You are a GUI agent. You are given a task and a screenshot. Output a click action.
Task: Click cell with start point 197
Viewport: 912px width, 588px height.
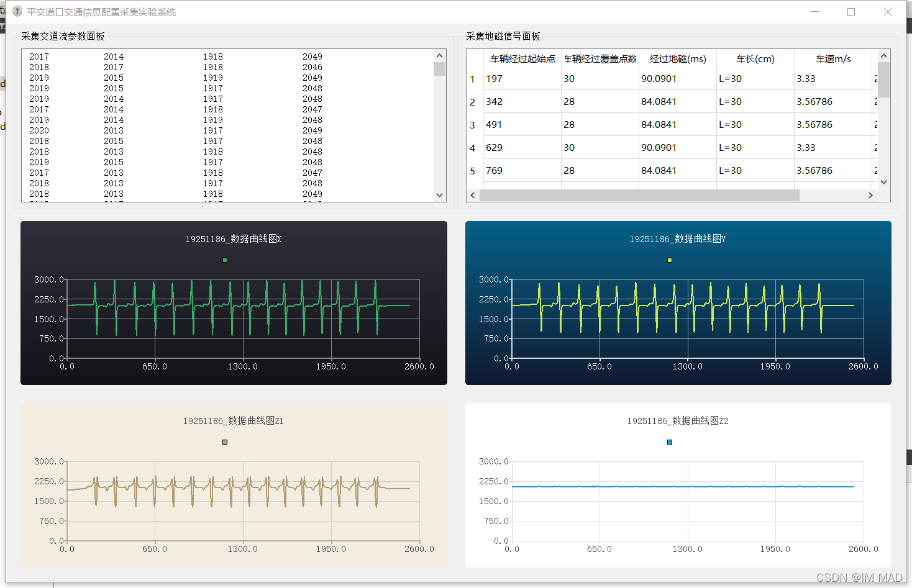coord(522,79)
